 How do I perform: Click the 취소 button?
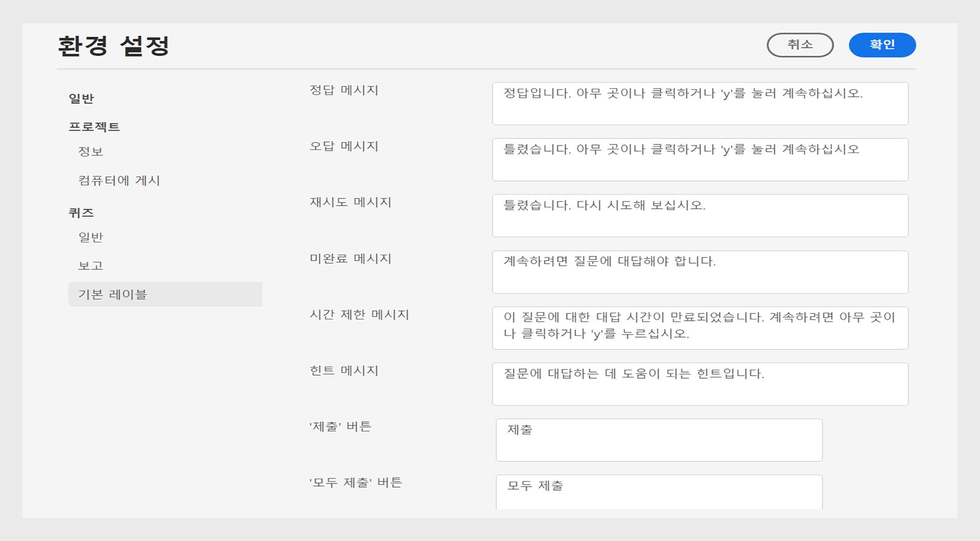point(800,45)
